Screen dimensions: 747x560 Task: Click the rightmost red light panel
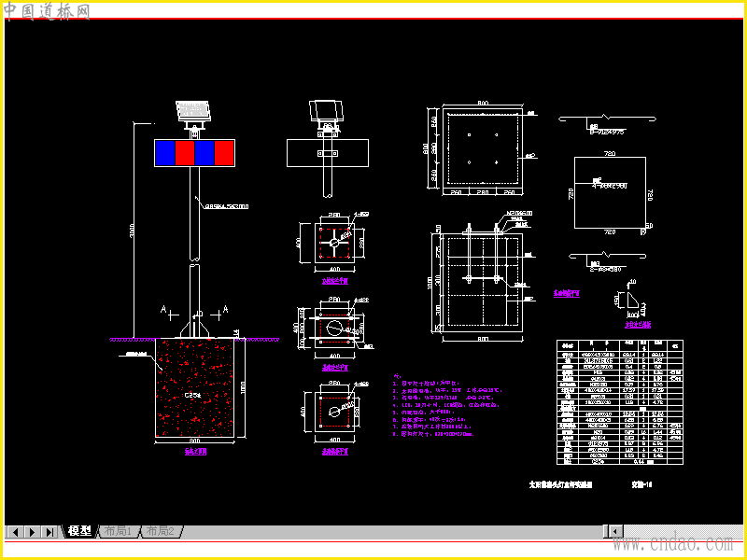[224, 153]
